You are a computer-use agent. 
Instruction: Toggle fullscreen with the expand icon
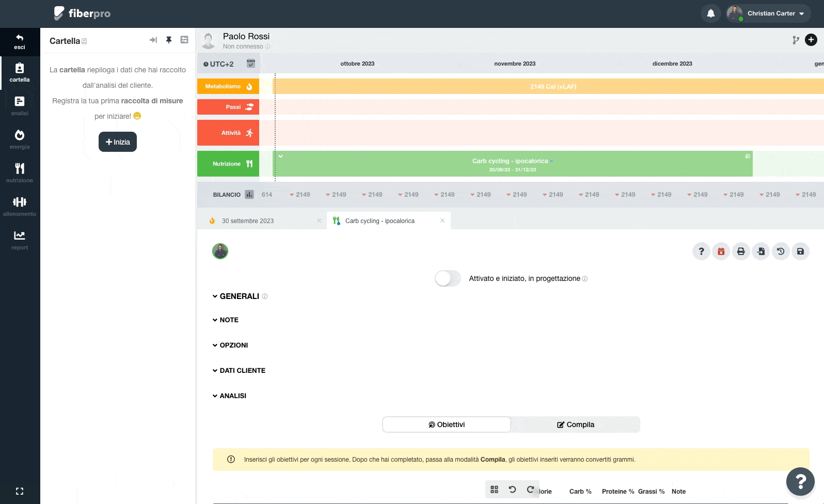20,491
